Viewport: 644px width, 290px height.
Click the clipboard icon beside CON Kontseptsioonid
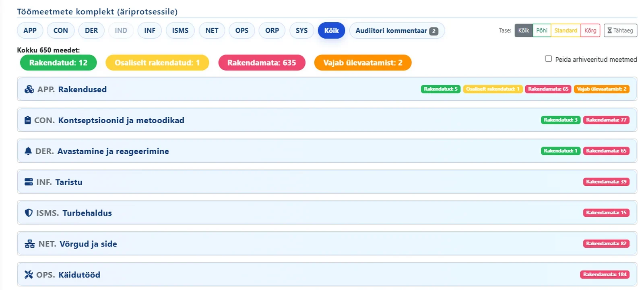click(28, 120)
